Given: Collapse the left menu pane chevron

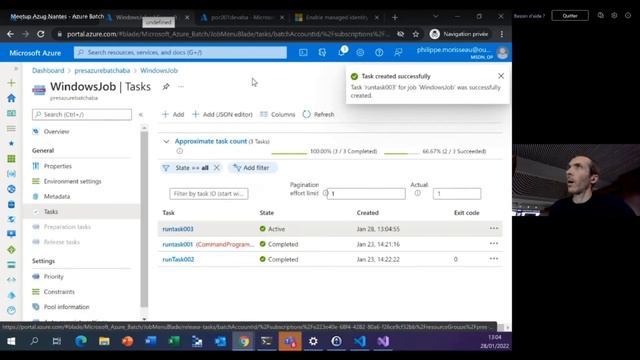Looking at the screenshot, I should click(x=141, y=115).
